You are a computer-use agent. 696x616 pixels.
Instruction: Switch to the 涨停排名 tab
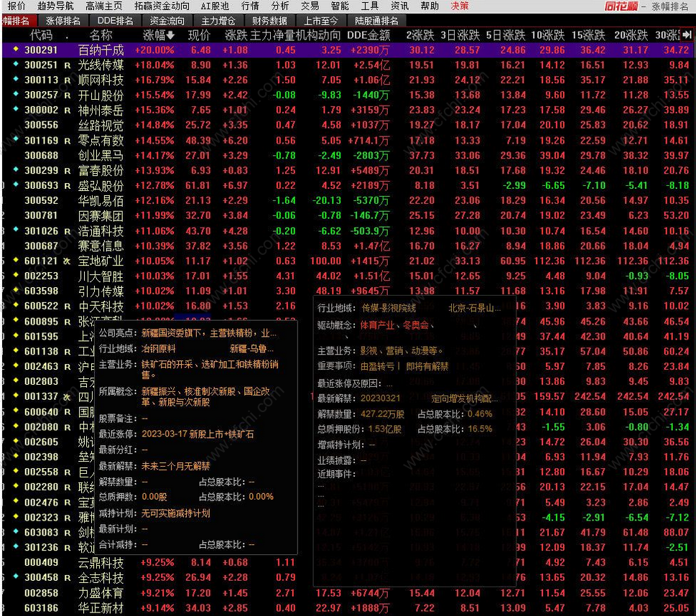click(x=63, y=21)
